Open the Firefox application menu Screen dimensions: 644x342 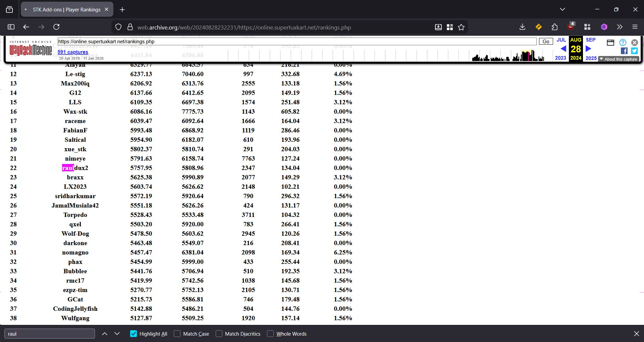(x=635, y=27)
